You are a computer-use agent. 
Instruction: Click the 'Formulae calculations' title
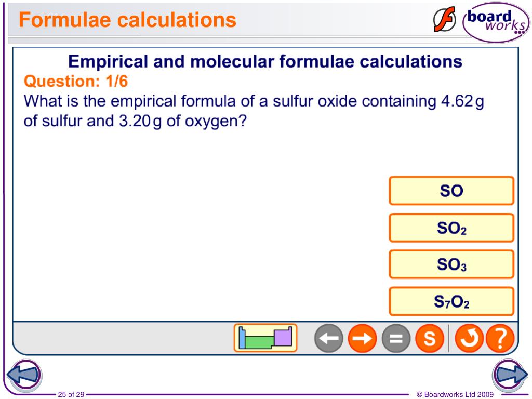tap(127, 20)
